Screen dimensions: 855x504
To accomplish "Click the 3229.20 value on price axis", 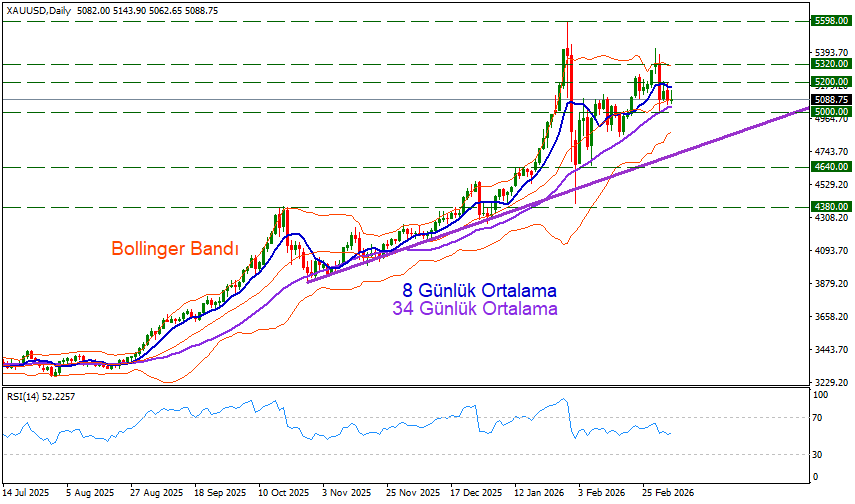I will [x=830, y=382].
